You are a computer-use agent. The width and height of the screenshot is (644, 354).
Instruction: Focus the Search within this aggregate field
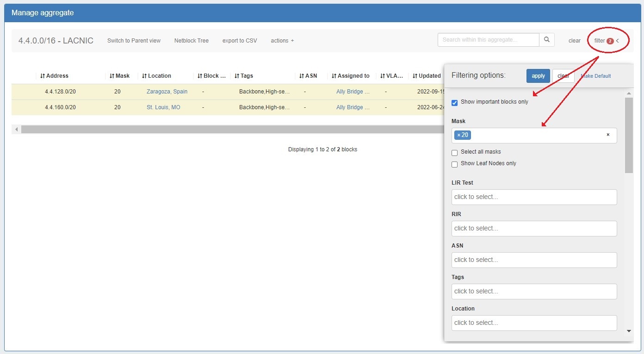[488, 40]
